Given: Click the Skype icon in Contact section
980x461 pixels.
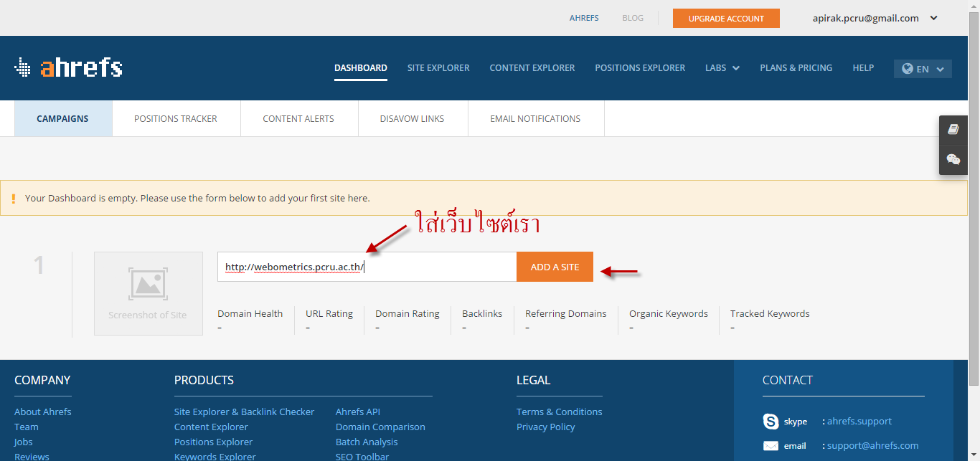Looking at the screenshot, I should (771, 422).
